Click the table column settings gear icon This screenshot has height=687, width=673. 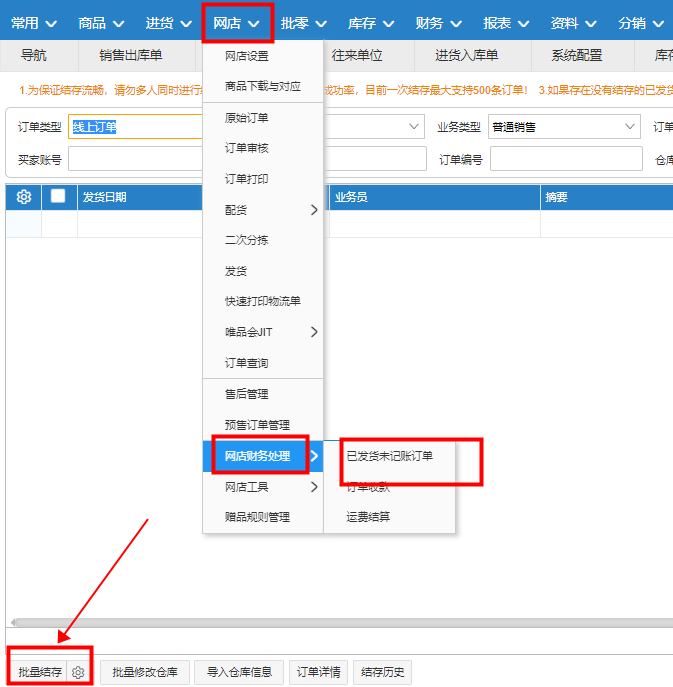(x=24, y=197)
